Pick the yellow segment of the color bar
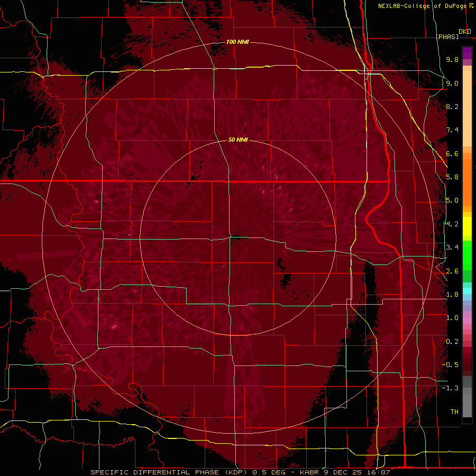 [x=467, y=226]
